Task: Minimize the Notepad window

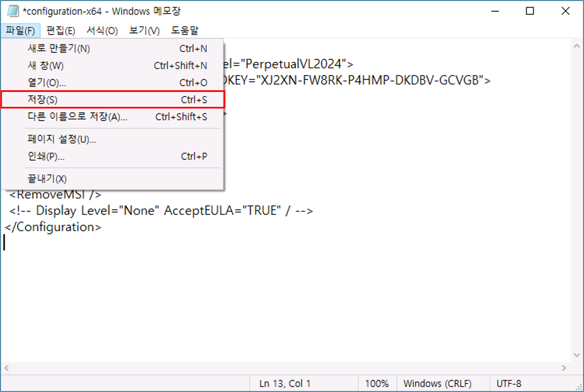Action: pyautogui.click(x=495, y=11)
